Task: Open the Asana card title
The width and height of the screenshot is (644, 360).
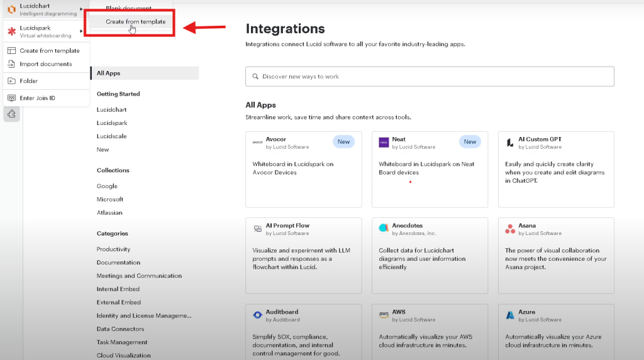Action: coord(527,226)
